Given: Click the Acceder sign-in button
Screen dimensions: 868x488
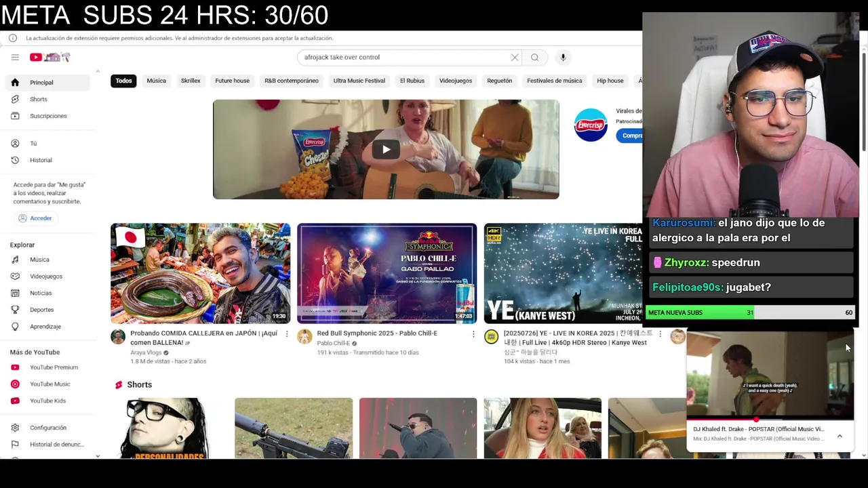Looking at the screenshot, I should 35,218.
